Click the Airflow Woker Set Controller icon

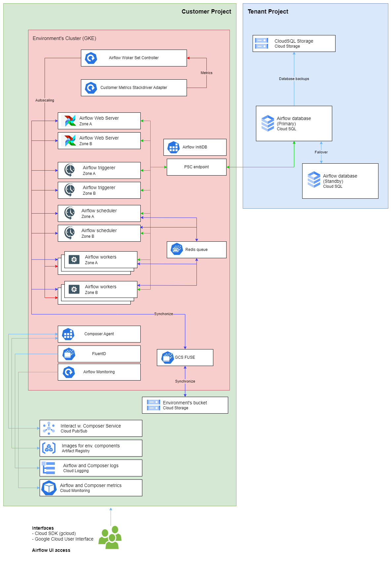pyautogui.click(x=91, y=58)
